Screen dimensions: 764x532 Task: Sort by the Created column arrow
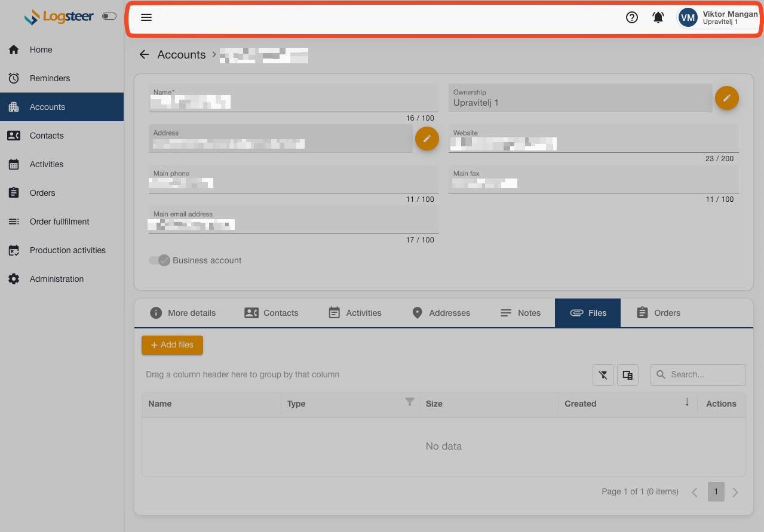point(687,402)
